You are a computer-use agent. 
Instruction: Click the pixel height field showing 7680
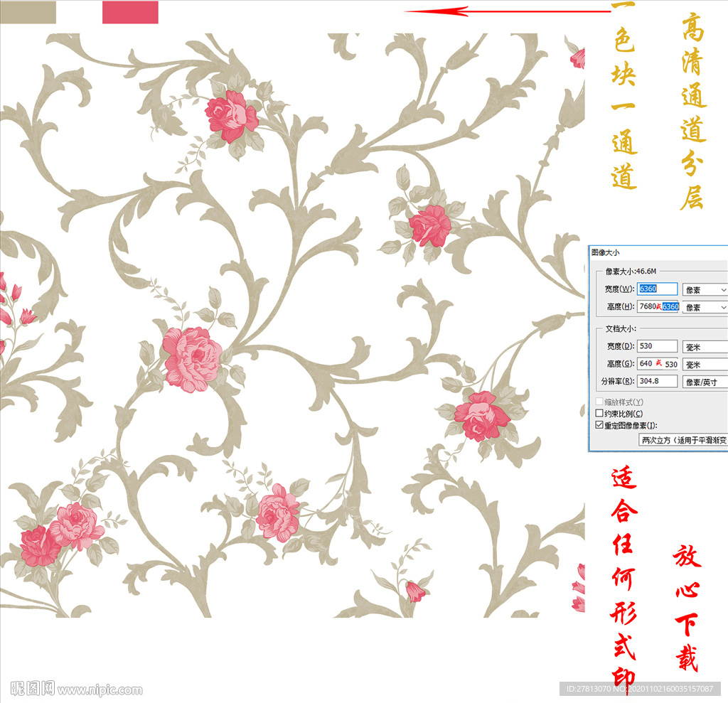658,306
